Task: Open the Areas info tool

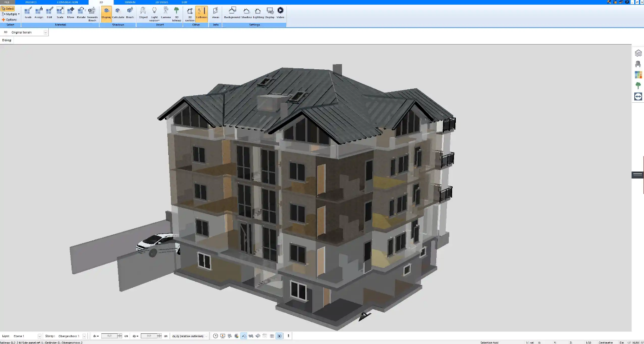Action: point(216,13)
